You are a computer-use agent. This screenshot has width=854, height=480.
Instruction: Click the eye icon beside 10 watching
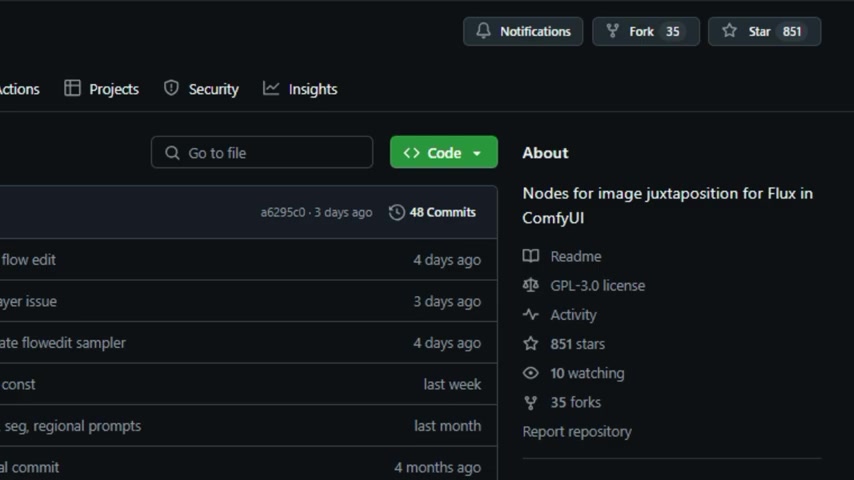click(530, 373)
